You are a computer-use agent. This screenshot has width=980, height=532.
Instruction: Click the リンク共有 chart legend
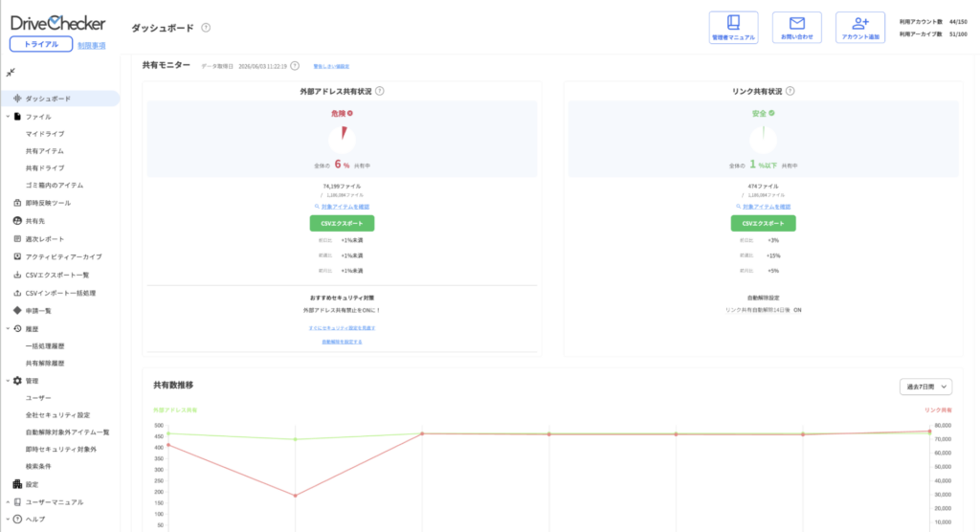(938, 410)
